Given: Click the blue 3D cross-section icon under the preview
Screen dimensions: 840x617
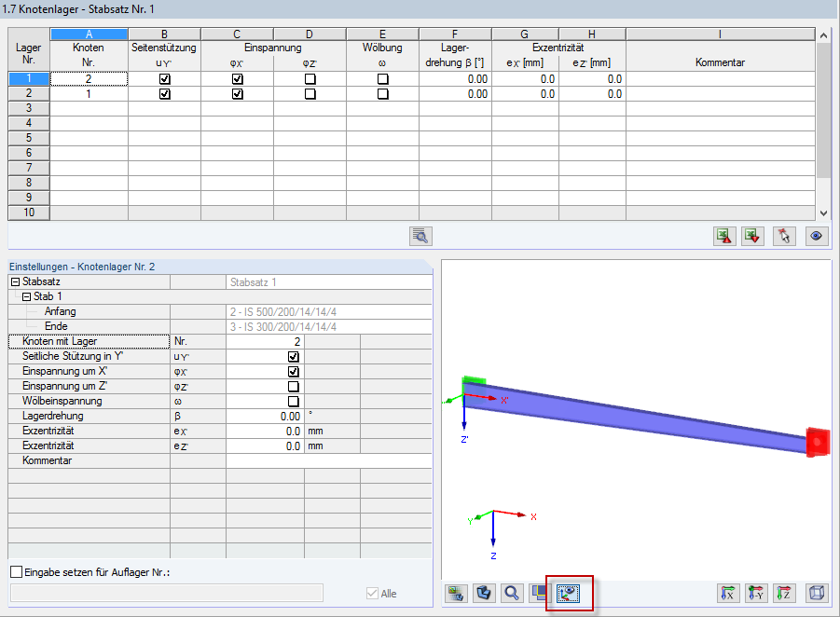Looking at the screenshot, I should pyautogui.click(x=484, y=593).
